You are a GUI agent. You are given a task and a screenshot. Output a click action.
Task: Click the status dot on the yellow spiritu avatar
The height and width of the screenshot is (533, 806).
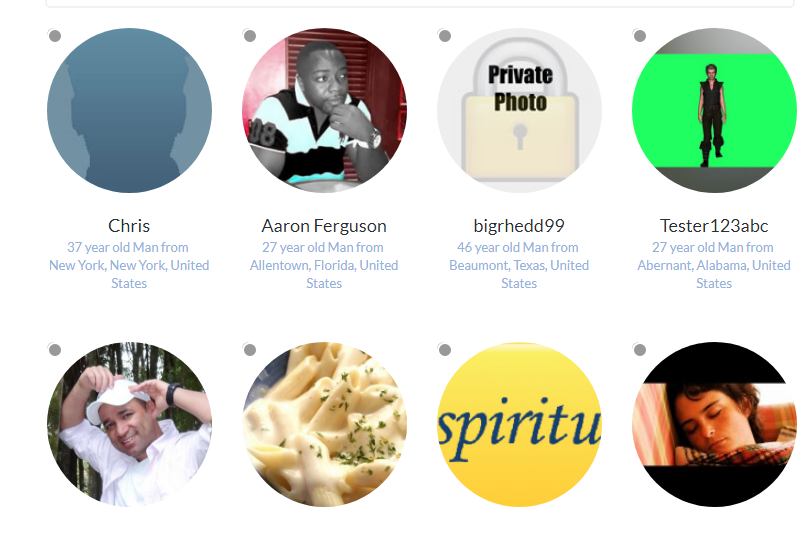(445, 350)
